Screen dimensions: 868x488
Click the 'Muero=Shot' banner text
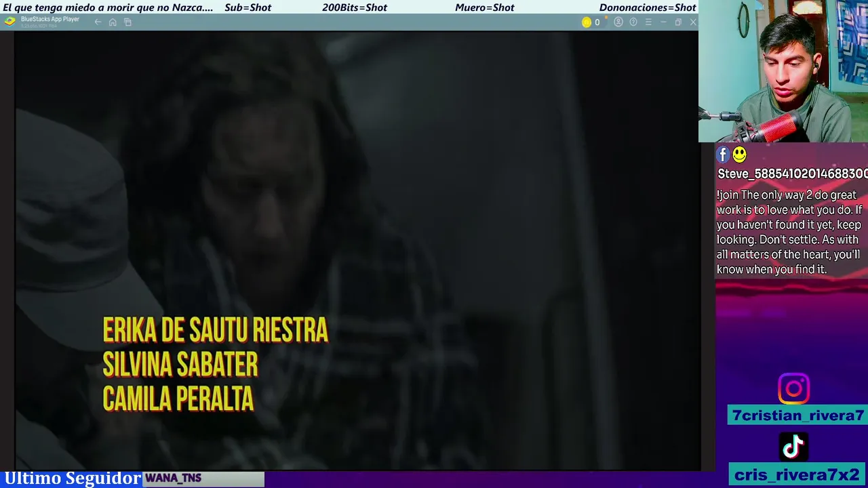484,7
